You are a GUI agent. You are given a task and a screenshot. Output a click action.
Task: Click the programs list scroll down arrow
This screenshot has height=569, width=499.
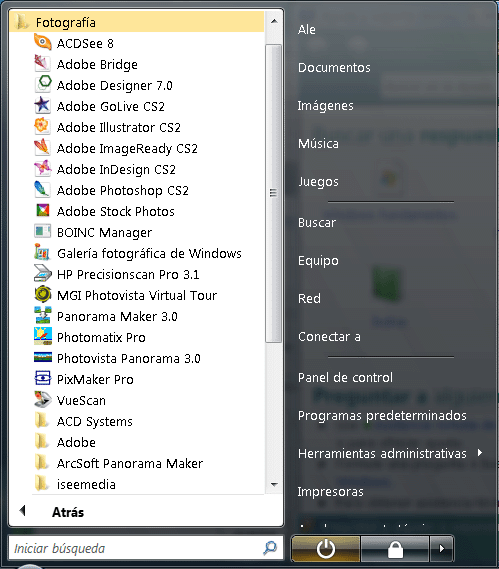click(x=274, y=484)
